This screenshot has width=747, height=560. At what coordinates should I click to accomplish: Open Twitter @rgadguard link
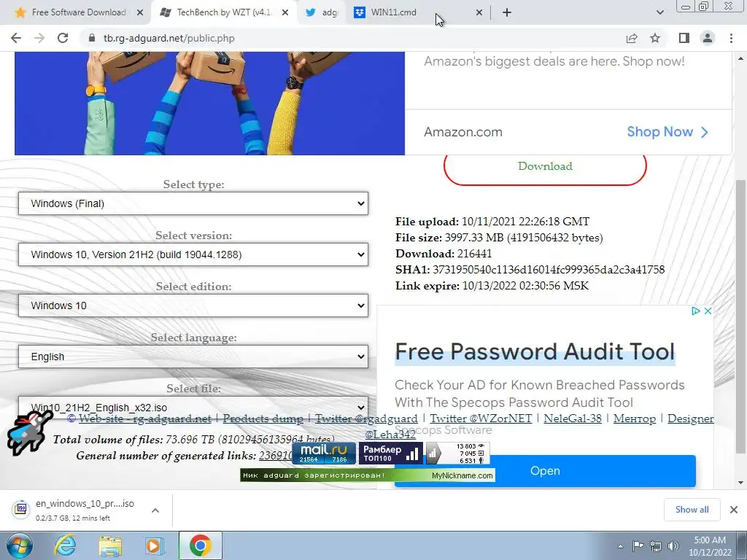[x=366, y=419]
